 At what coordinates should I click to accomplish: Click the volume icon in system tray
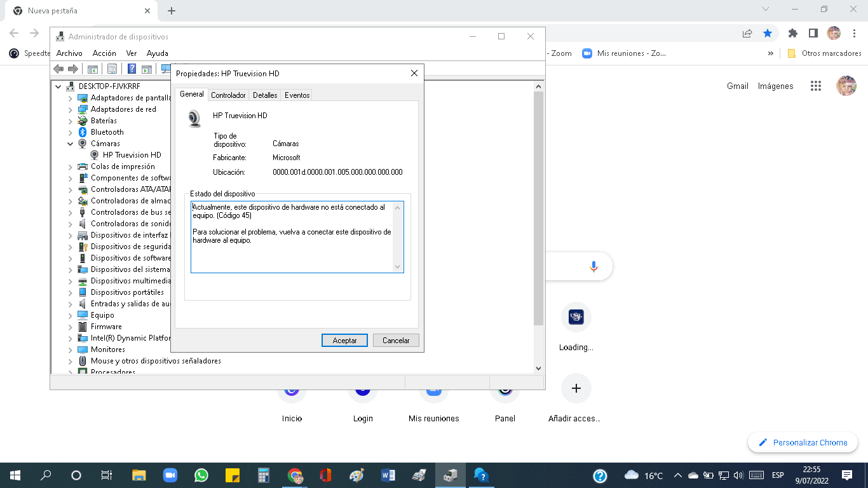click(738, 475)
